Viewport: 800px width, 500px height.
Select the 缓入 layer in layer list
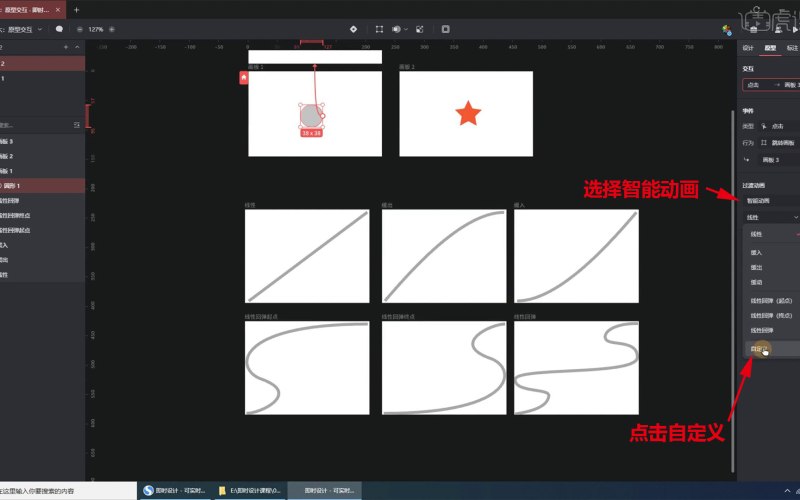pyautogui.click(x=42, y=245)
